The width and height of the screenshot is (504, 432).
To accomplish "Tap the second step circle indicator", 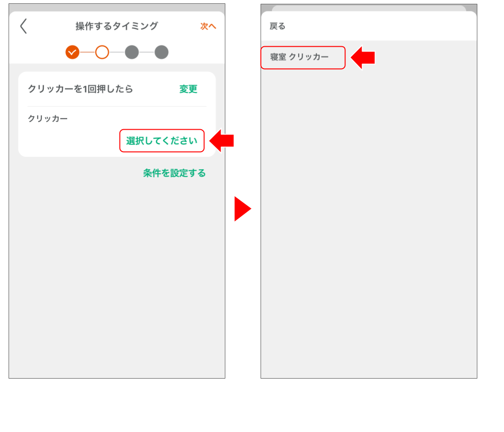I will pyautogui.click(x=102, y=52).
